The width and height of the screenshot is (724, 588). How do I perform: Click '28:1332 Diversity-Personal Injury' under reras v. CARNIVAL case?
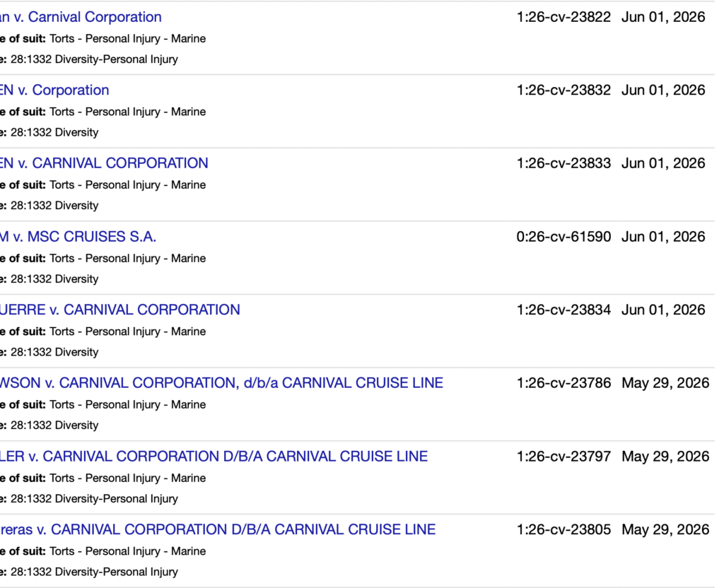94,572
